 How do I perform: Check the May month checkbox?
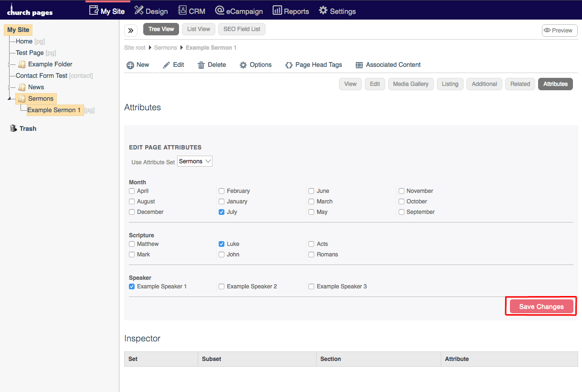tap(311, 212)
